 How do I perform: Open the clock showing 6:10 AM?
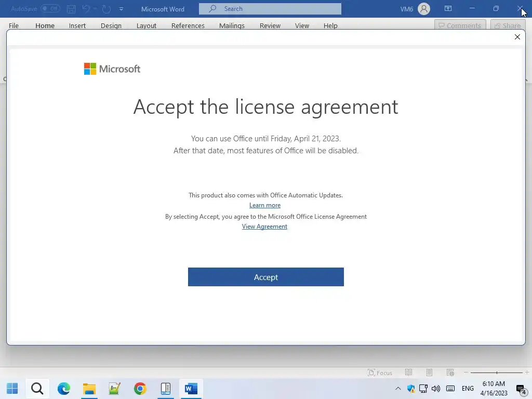tap(494, 389)
